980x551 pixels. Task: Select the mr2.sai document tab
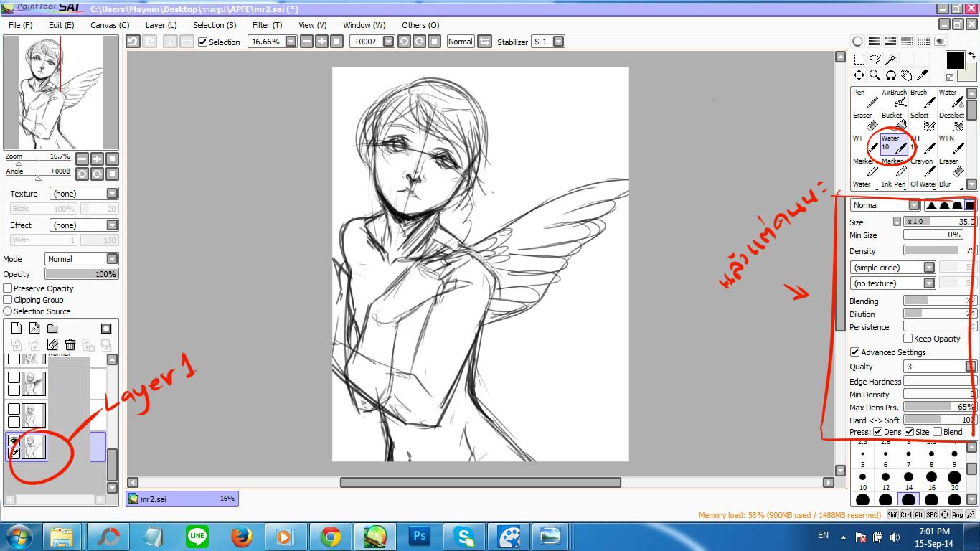pos(182,499)
